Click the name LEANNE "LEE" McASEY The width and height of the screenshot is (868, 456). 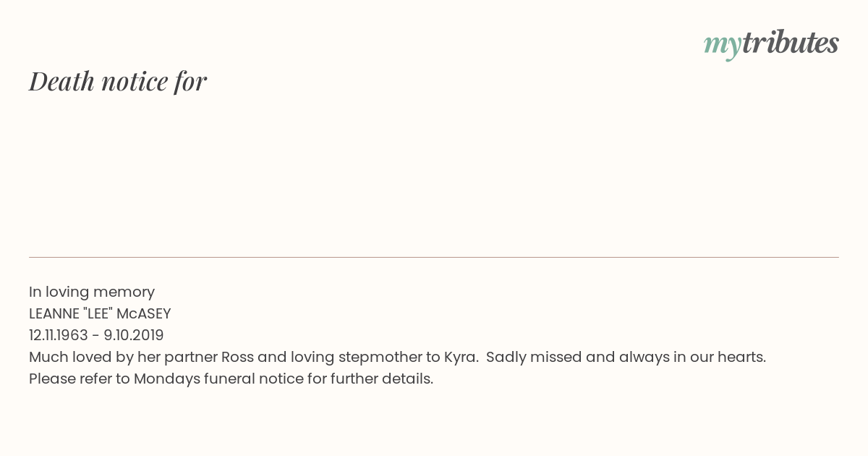(x=100, y=313)
